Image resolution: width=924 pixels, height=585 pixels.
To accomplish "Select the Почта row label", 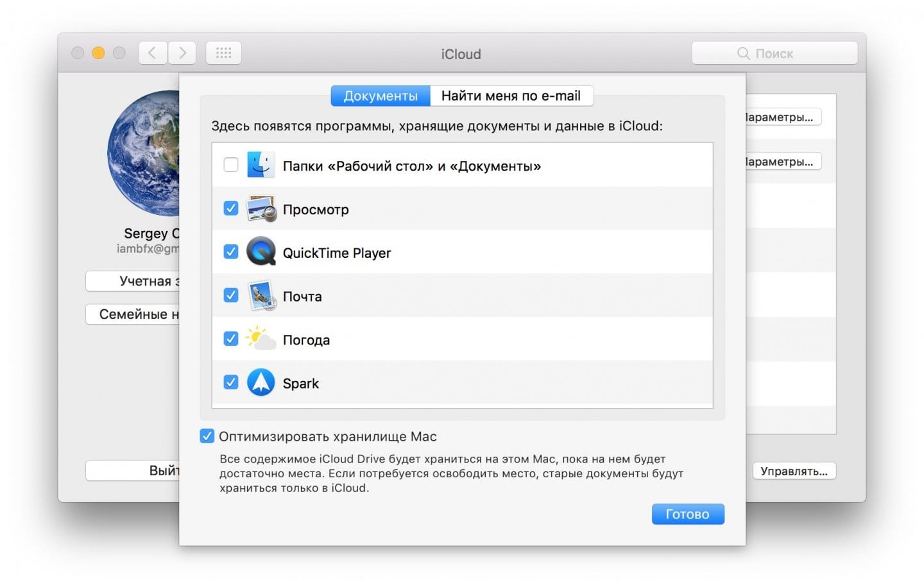I will click(x=302, y=296).
